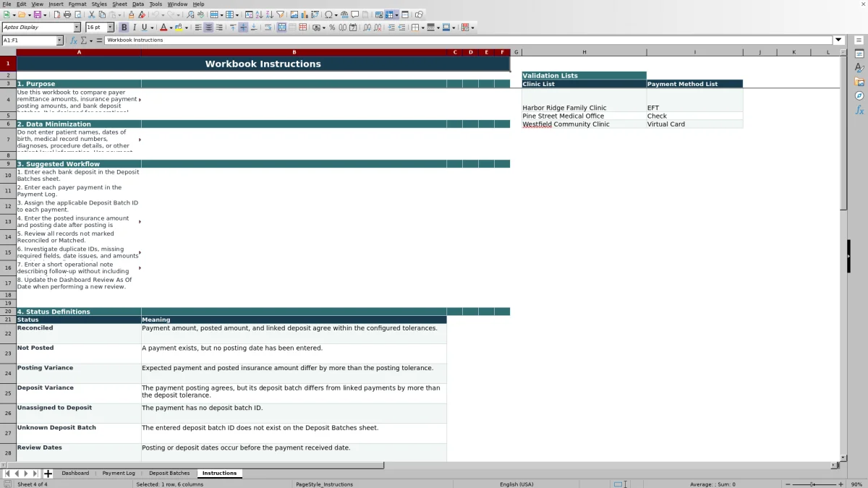Toggle Wrap Text button

pos(268,27)
